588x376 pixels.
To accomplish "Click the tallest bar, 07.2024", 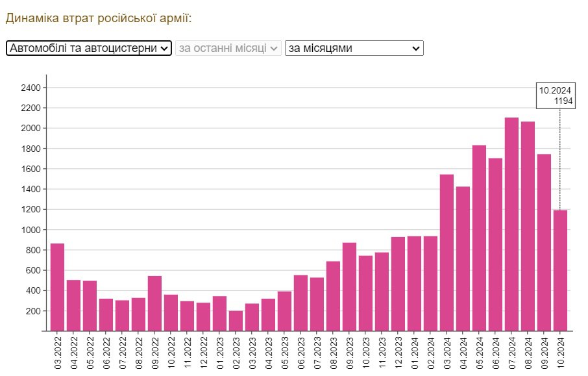I will point(511,225).
